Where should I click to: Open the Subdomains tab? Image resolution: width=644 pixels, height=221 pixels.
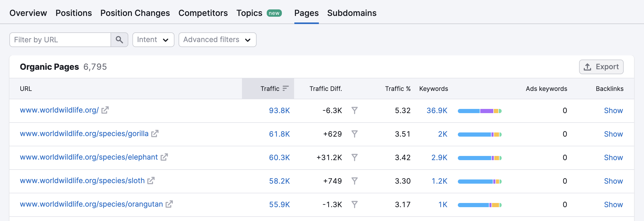(352, 13)
